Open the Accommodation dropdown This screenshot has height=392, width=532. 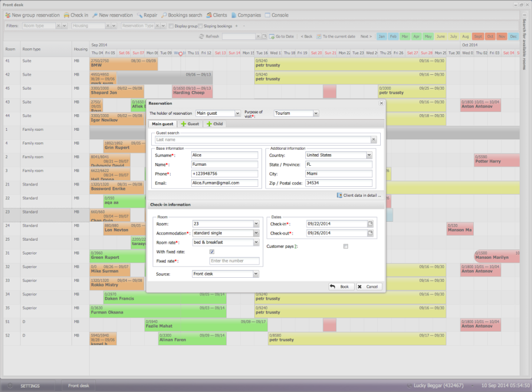click(256, 233)
